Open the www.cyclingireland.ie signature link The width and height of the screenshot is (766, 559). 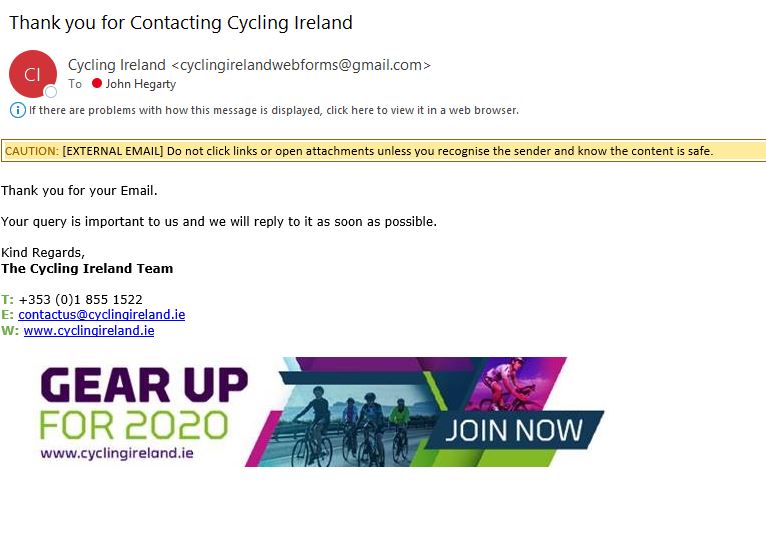89,330
